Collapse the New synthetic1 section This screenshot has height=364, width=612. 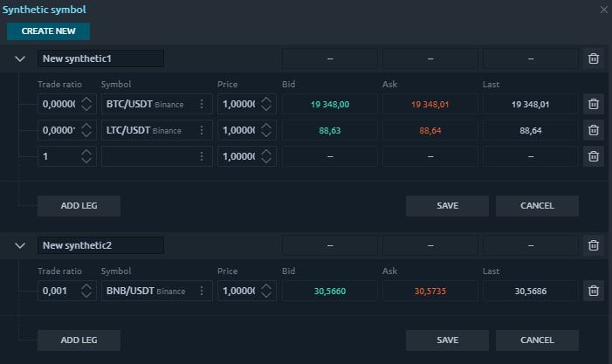pos(20,58)
